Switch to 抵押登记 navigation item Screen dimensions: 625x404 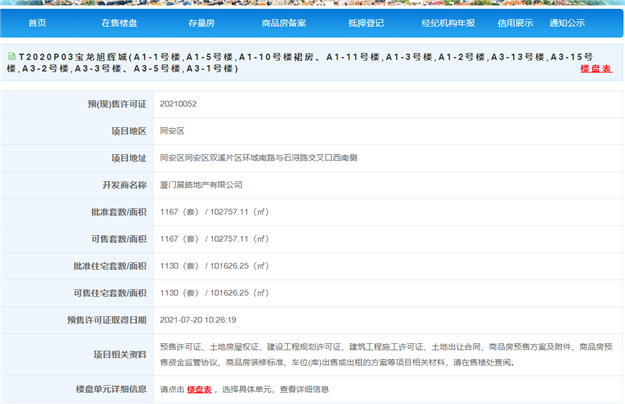(x=366, y=23)
